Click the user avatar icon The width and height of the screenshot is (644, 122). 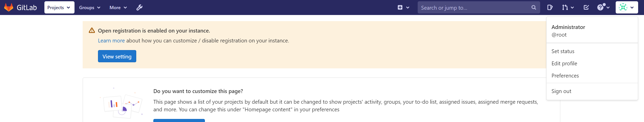pos(623,7)
